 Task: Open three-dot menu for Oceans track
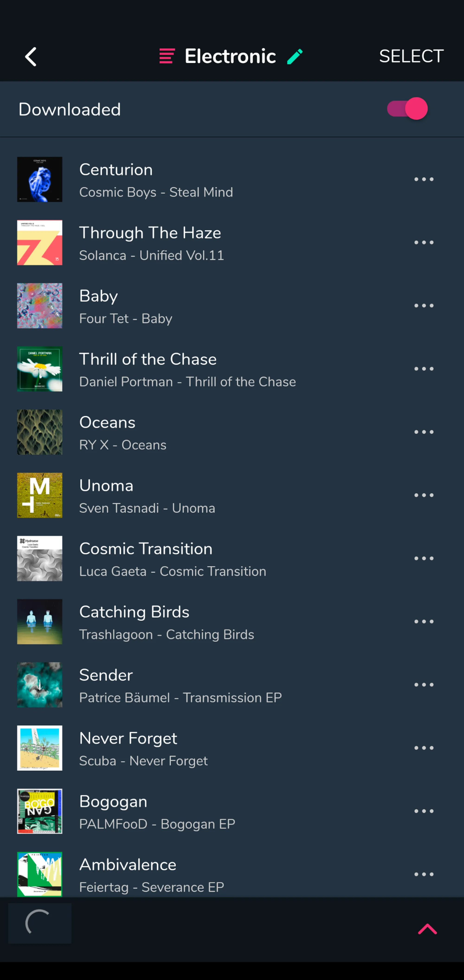tap(424, 432)
